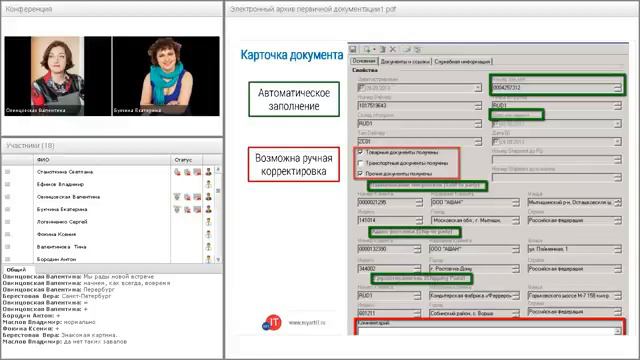Click the spinner on the 0000021295 client number
Screen dimensions: 640x360
tap(419, 202)
